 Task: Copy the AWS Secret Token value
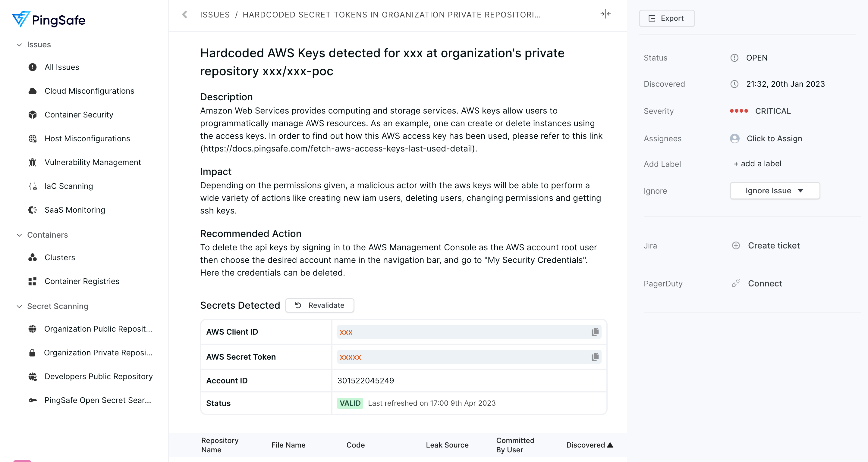click(x=595, y=357)
